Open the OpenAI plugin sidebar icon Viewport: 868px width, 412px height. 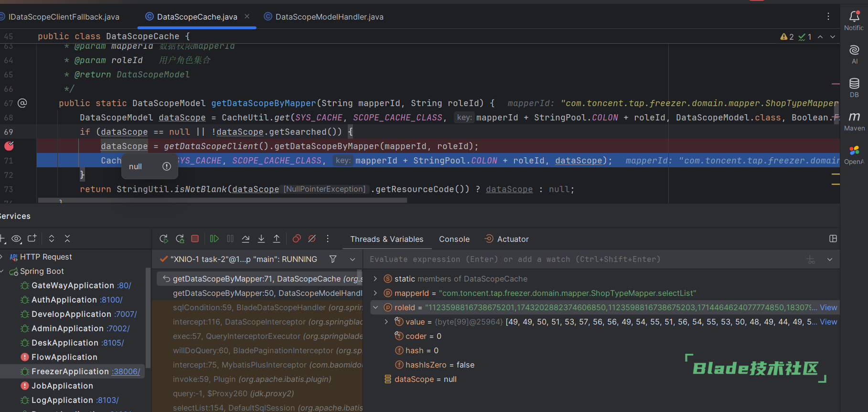(854, 155)
